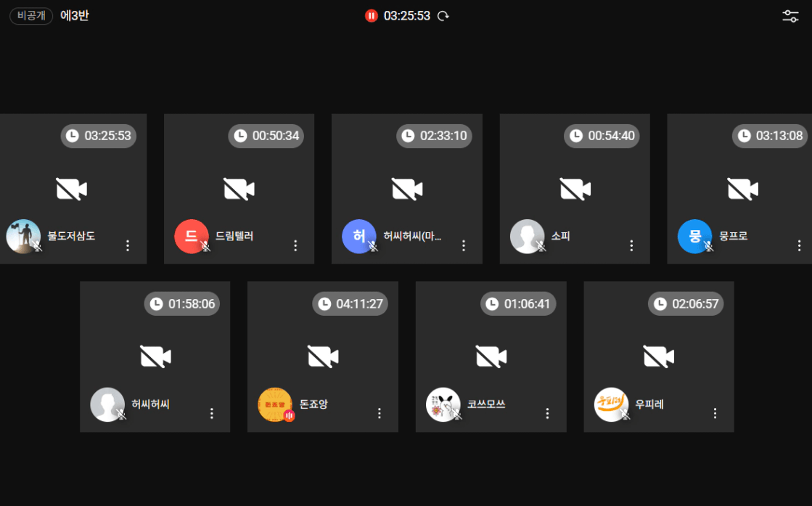Click the name label 허씨허씨(마...

[x=412, y=236]
